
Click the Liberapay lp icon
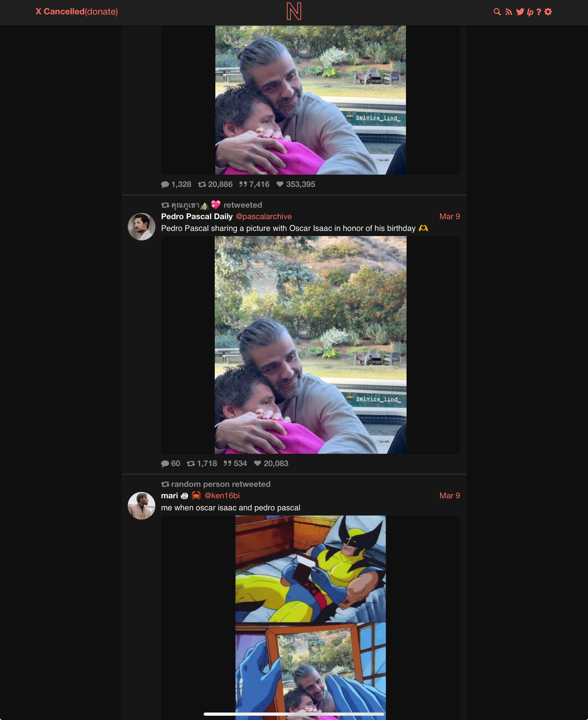(530, 12)
